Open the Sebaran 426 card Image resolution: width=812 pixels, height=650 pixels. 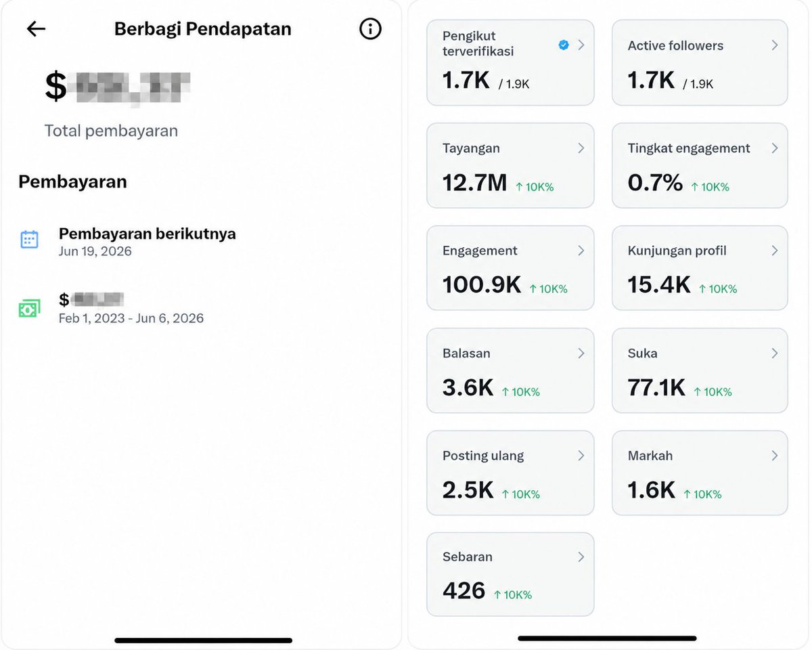(x=510, y=574)
